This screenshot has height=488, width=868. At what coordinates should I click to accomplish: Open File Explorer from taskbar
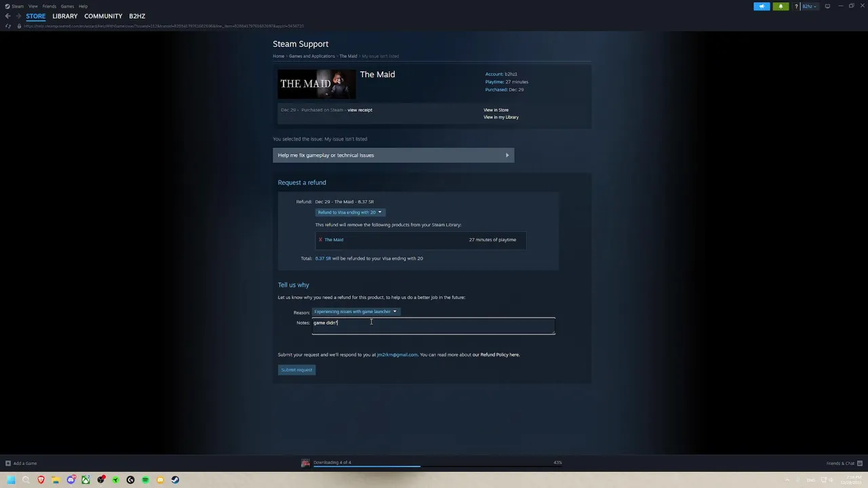pyautogui.click(x=56, y=480)
